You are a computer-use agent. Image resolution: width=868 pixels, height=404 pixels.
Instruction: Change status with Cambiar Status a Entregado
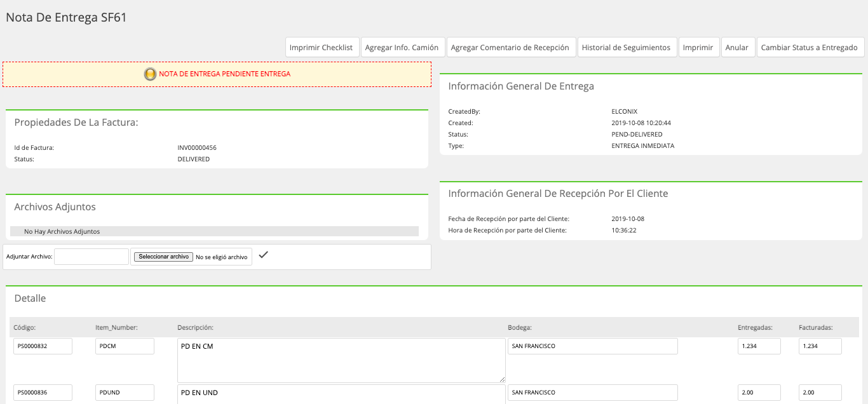(810, 48)
